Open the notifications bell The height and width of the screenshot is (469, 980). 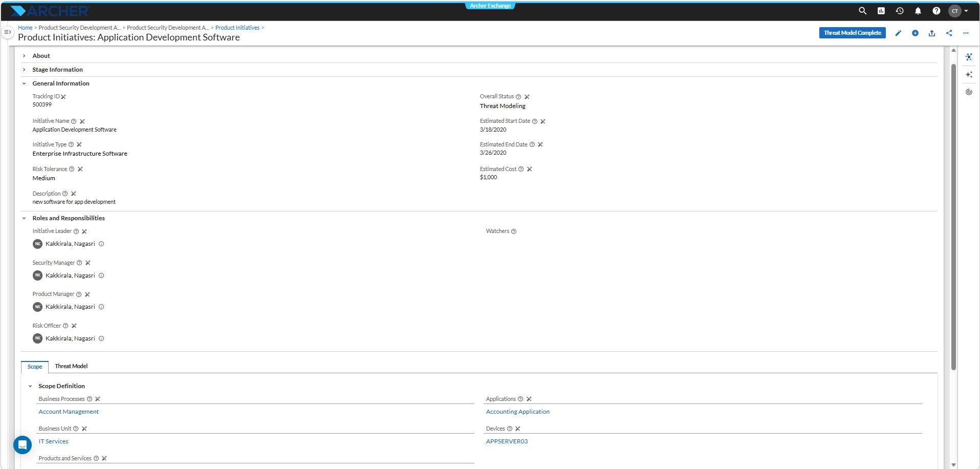[918, 11]
